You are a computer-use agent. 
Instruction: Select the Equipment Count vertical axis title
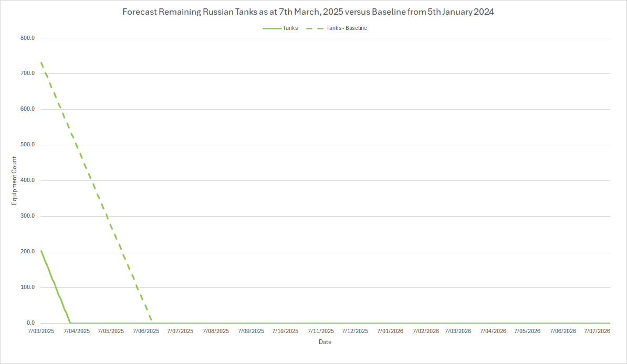tap(15, 180)
